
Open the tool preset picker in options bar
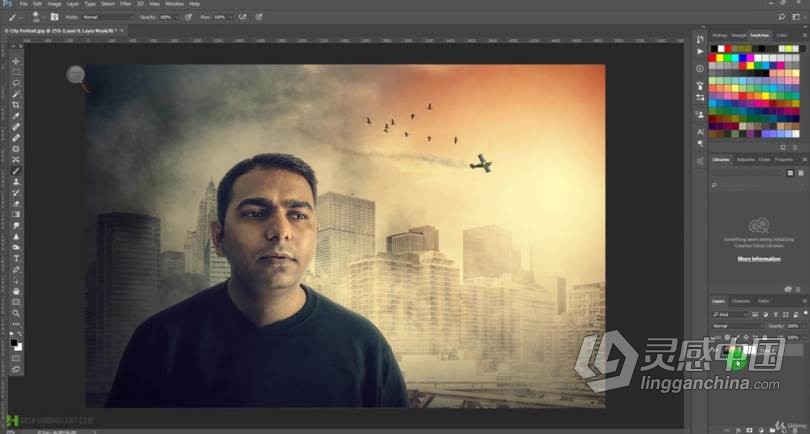coord(14,17)
